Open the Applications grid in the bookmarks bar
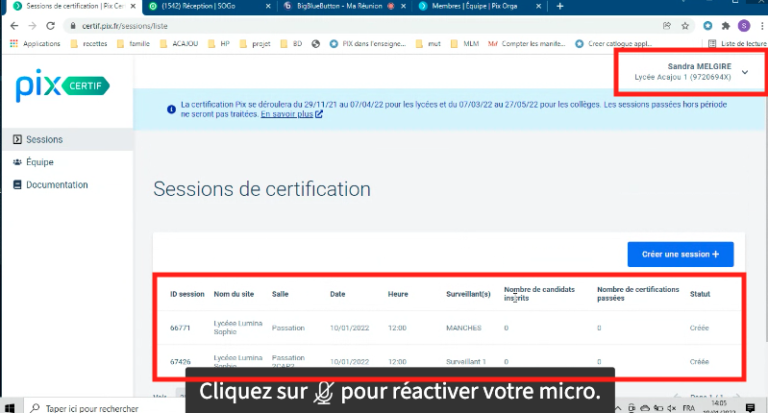Viewport: 768px width, 413px height. [35, 44]
